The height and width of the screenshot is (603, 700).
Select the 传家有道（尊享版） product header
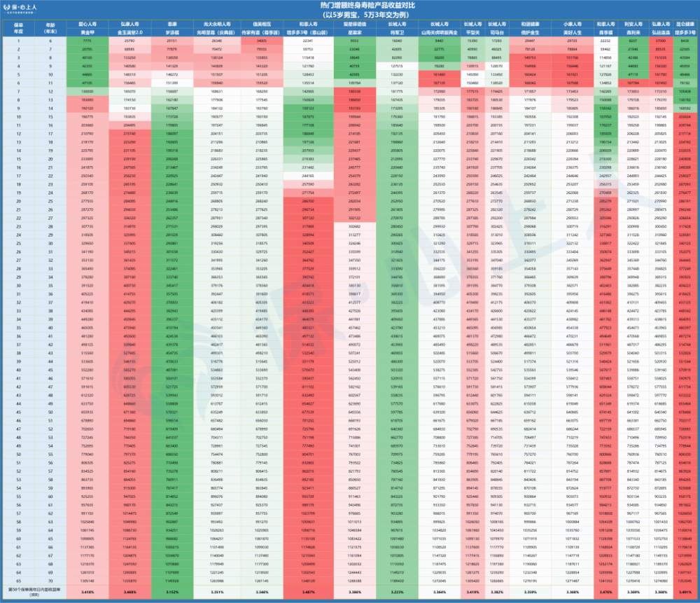click(262, 33)
